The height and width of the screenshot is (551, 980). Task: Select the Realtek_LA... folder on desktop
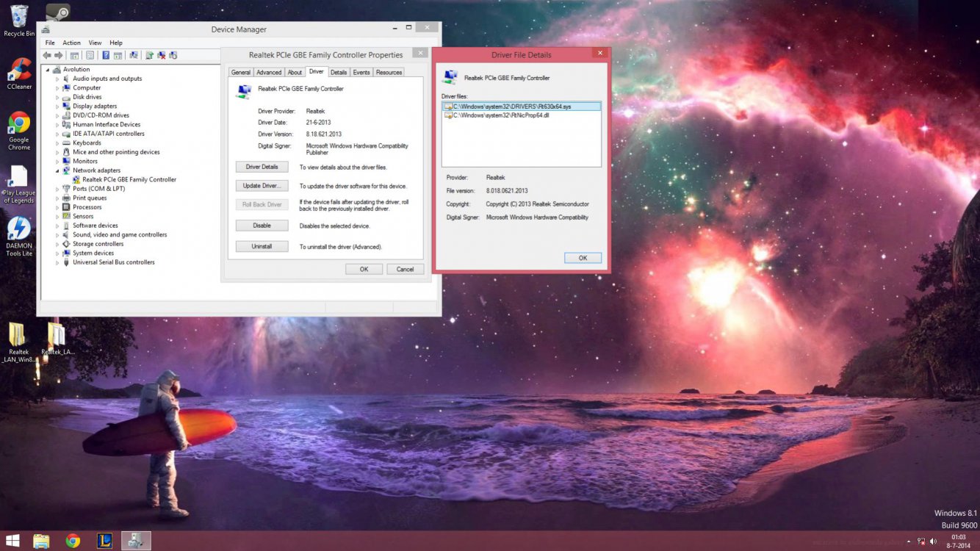57,339
